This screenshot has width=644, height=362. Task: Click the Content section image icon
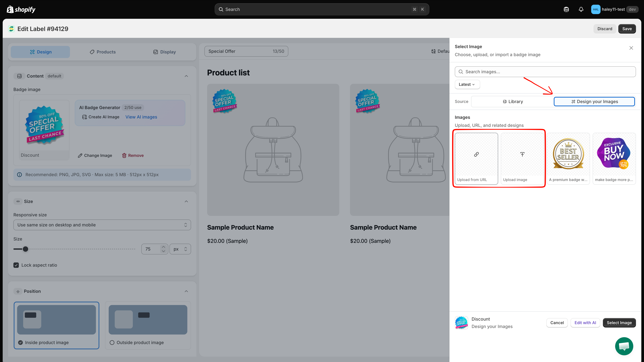[x=19, y=76]
